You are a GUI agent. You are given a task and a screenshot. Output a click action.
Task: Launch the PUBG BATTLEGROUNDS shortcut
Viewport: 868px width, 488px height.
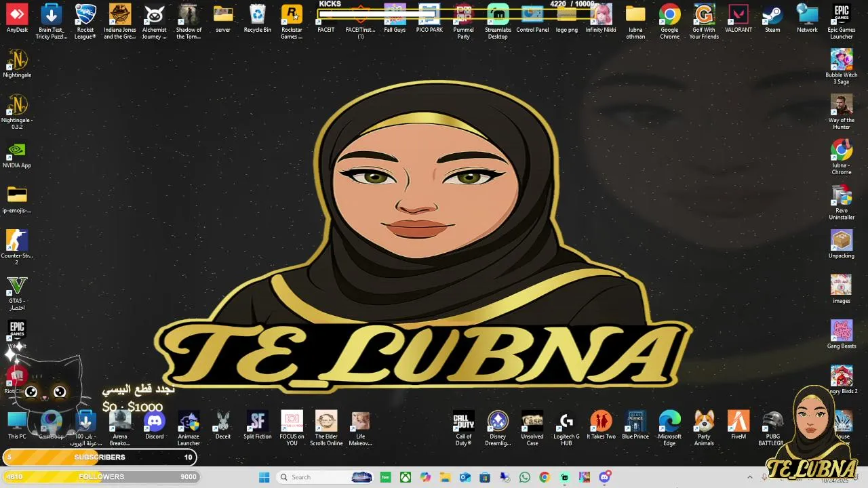[772, 428]
